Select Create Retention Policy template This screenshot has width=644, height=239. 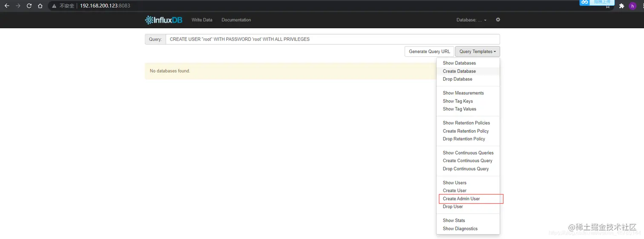point(468,131)
